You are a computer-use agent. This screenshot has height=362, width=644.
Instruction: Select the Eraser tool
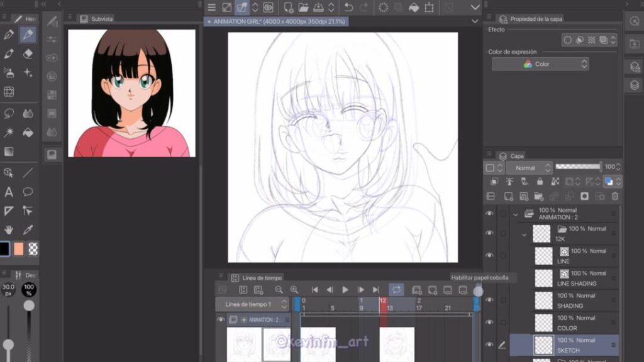[28, 54]
